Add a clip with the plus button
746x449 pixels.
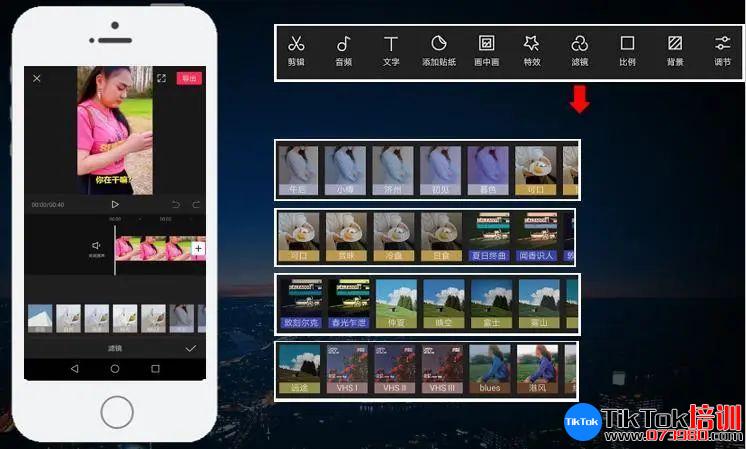point(198,248)
